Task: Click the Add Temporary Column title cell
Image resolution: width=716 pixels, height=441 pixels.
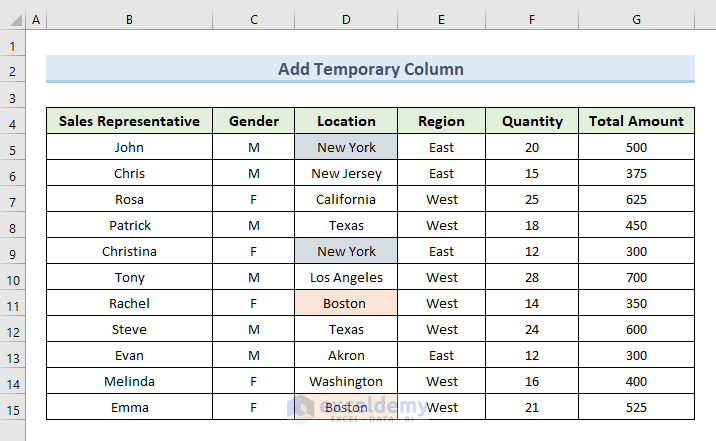Action: click(x=370, y=69)
